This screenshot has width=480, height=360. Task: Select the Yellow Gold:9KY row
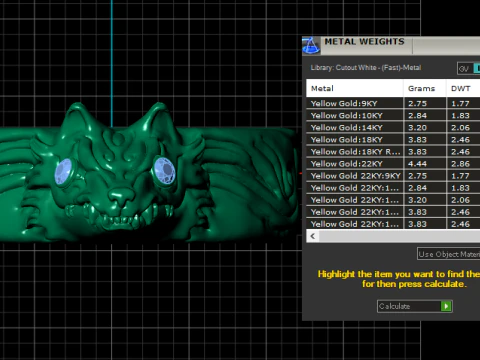coord(393,103)
